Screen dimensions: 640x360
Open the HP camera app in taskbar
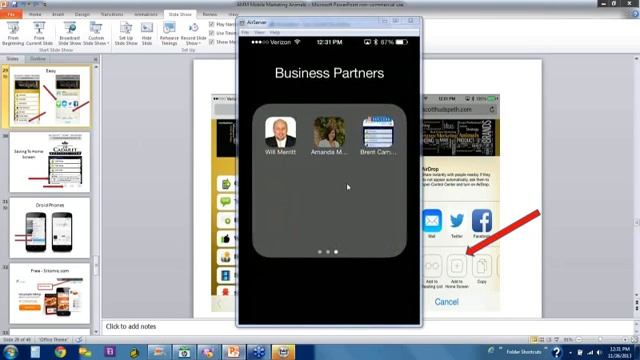184,352
